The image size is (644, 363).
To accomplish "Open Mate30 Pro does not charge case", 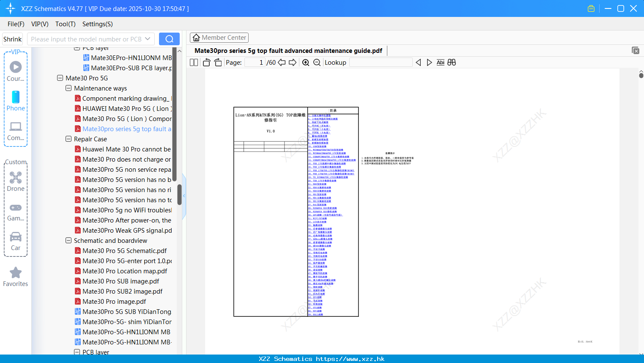I will tap(123, 159).
